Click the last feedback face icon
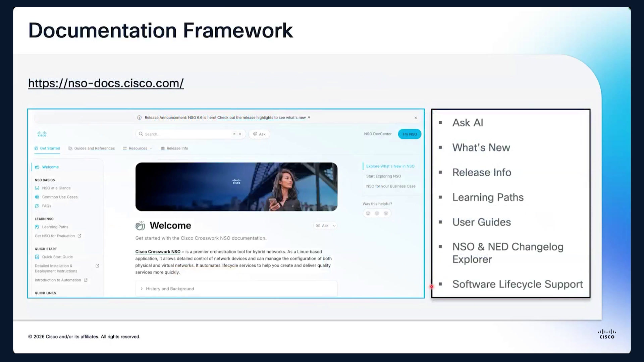The width and height of the screenshot is (644, 362). (x=386, y=213)
